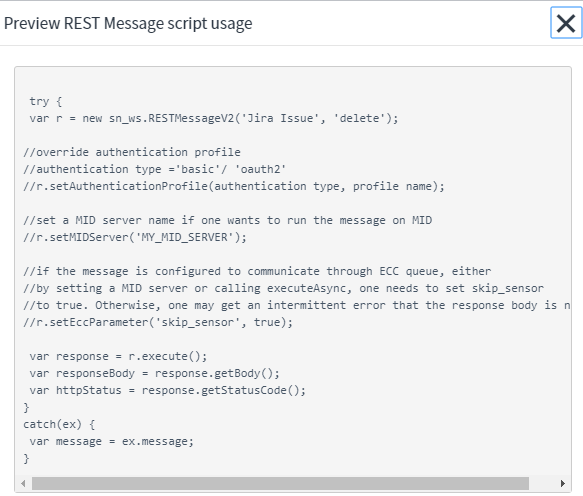The image size is (583, 496).
Task: Click the 'var response = r.execute();' line
Action: tap(118, 356)
